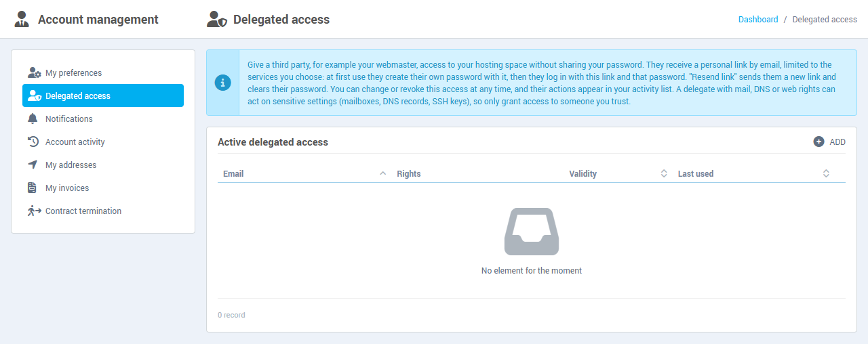Open the Notifications section
Screen dimensions: 868x344
pos(103,119)
